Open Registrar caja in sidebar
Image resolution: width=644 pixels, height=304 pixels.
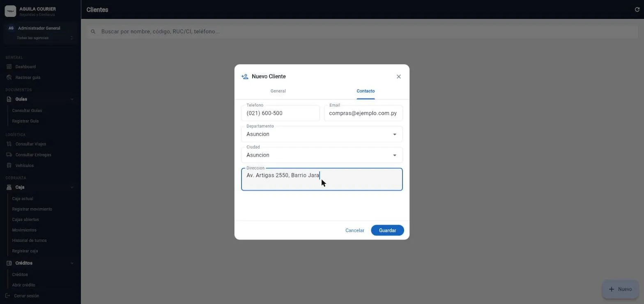pos(25,251)
